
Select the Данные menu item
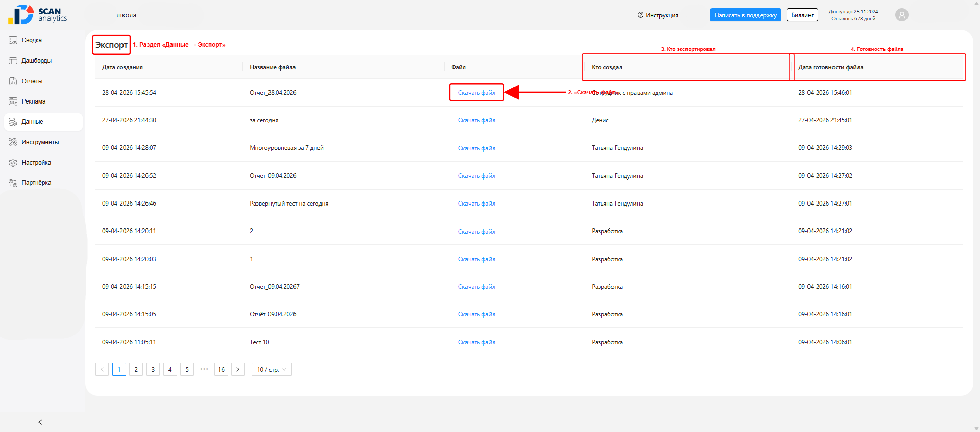(x=43, y=122)
